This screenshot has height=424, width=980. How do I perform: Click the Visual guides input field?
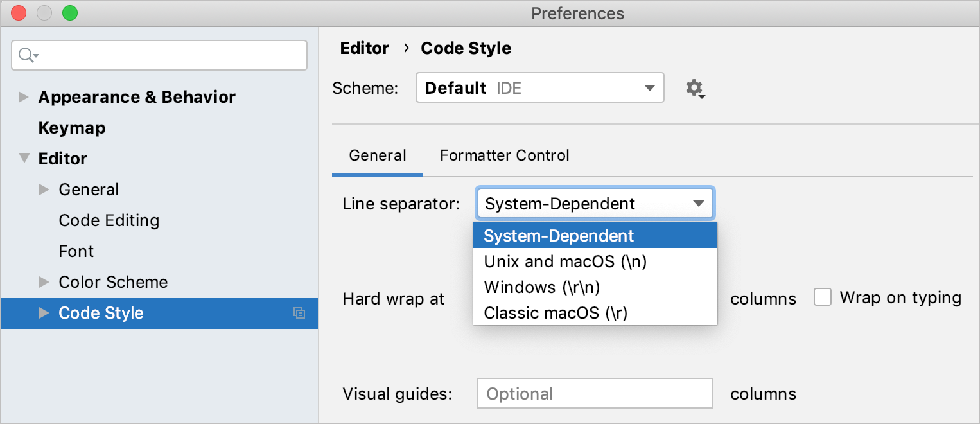point(595,393)
